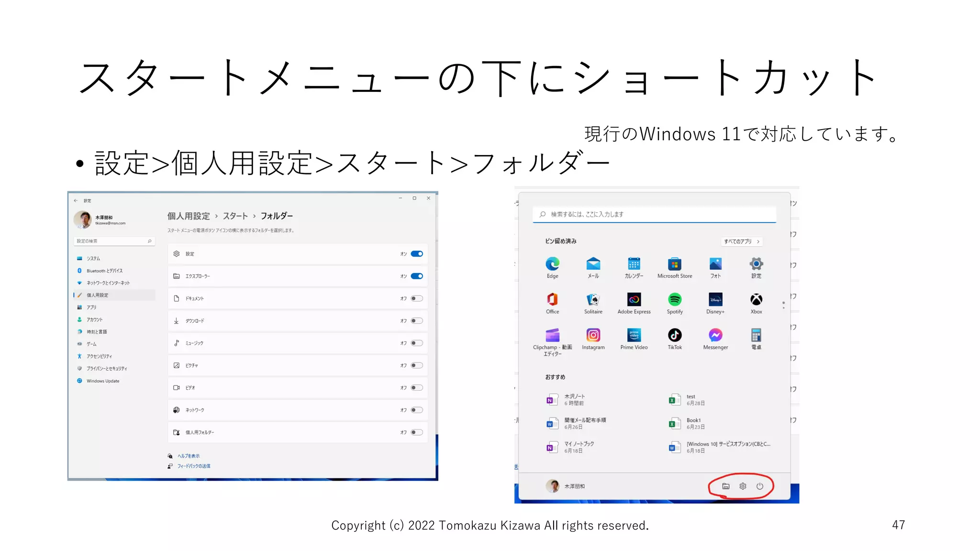Image resolution: width=980 pixels, height=551 pixels.
Task: Open the Spotify app
Action: coord(675,303)
